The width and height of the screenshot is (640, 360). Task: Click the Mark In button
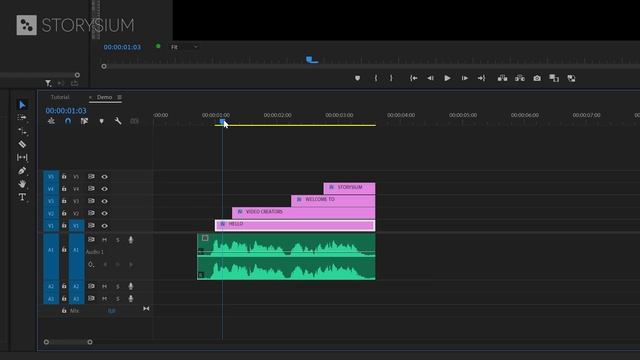(376, 78)
